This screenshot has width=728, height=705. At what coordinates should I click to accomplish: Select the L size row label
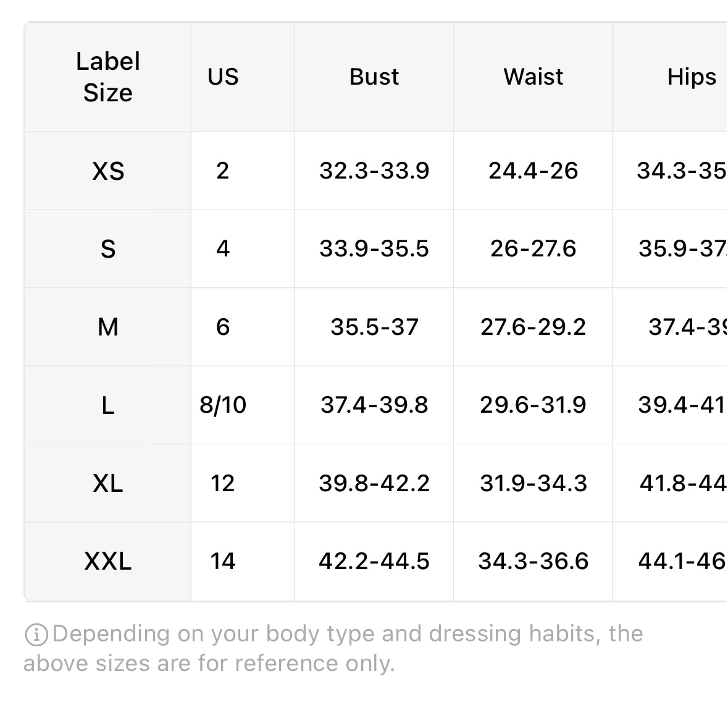pyautogui.click(x=107, y=405)
